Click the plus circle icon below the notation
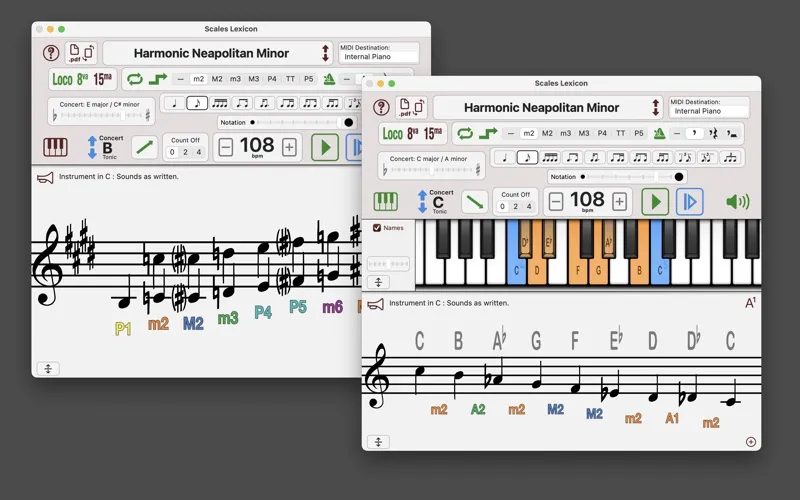800x500 pixels. coord(751,442)
